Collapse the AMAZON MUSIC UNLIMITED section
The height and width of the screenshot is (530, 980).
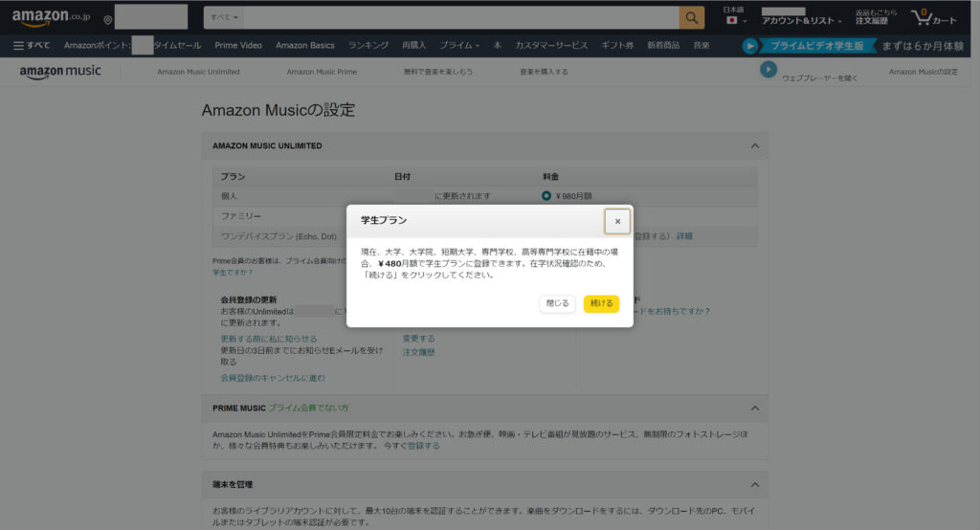[754, 145]
